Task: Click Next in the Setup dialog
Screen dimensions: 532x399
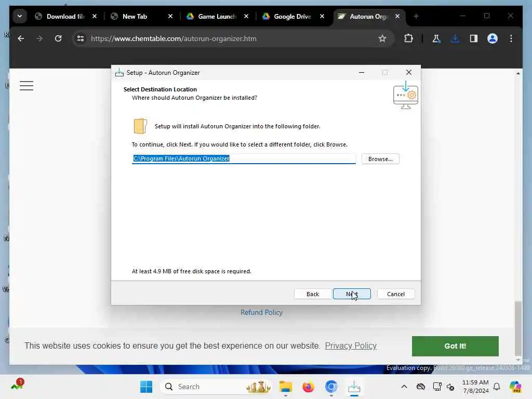Action: click(x=352, y=294)
